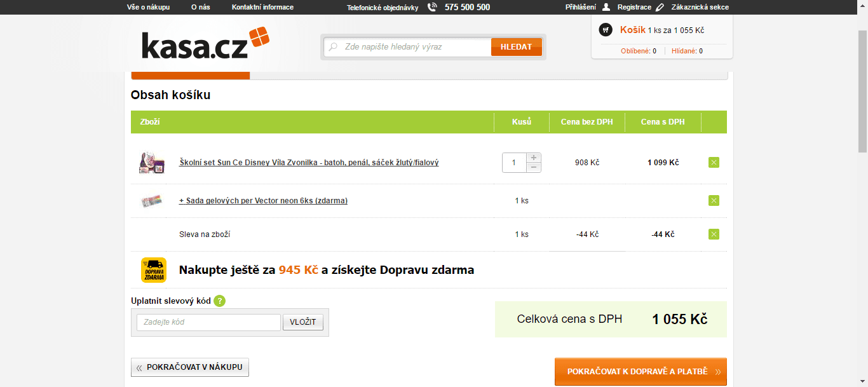Go to Kontaktní informace
The width and height of the screenshot is (868, 387).
pyautogui.click(x=262, y=7)
